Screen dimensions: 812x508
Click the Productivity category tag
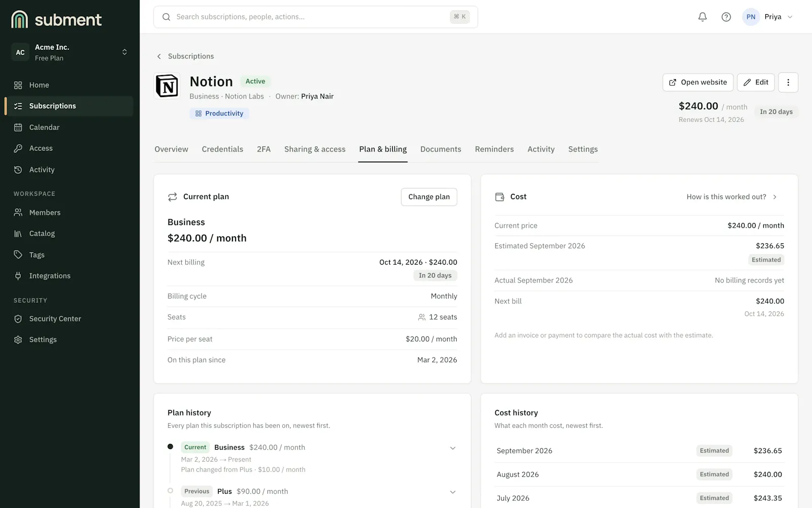(219, 114)
